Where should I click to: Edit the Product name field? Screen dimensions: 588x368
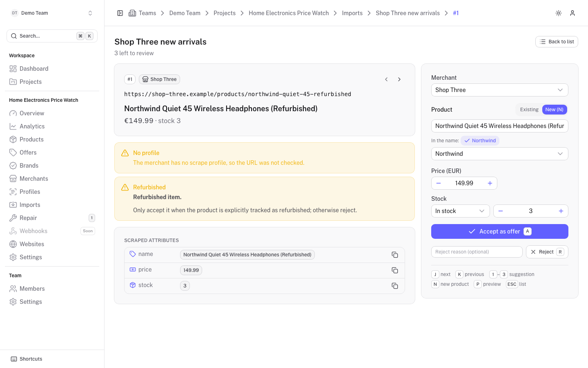coord(500,126)
